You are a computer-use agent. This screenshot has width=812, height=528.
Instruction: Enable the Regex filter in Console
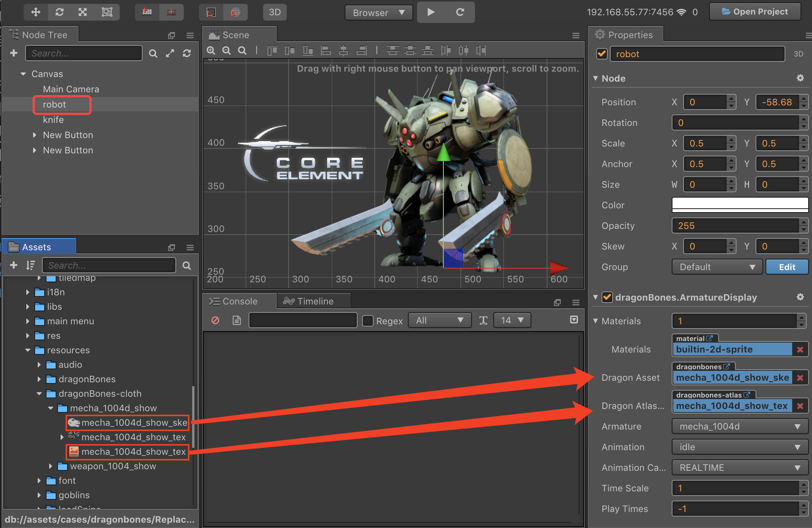(368, 320)
